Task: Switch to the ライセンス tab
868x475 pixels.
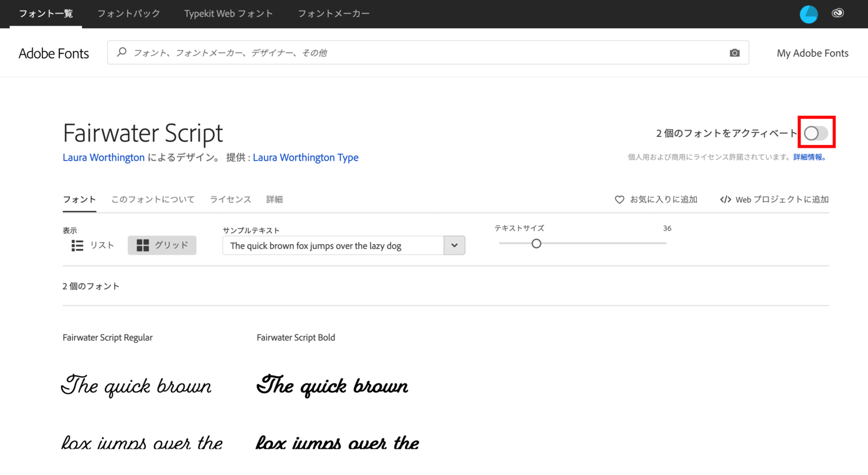Action: 230,199
